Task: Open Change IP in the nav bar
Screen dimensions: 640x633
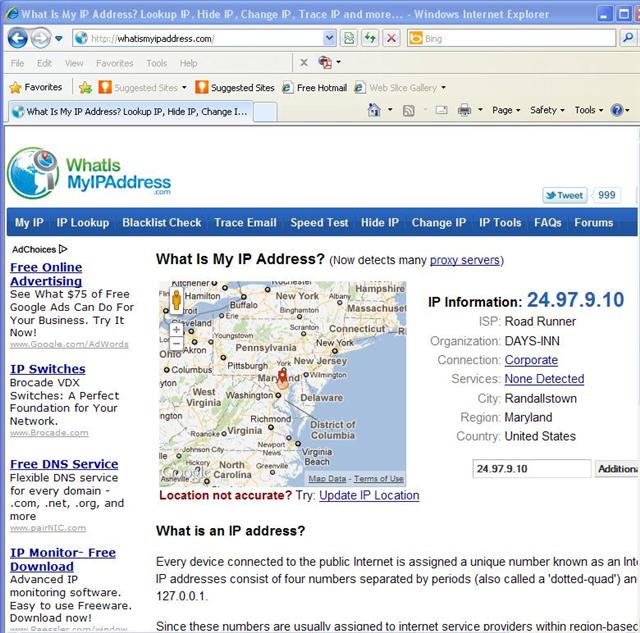Action: pyautogui.click(x=439, y=222)
